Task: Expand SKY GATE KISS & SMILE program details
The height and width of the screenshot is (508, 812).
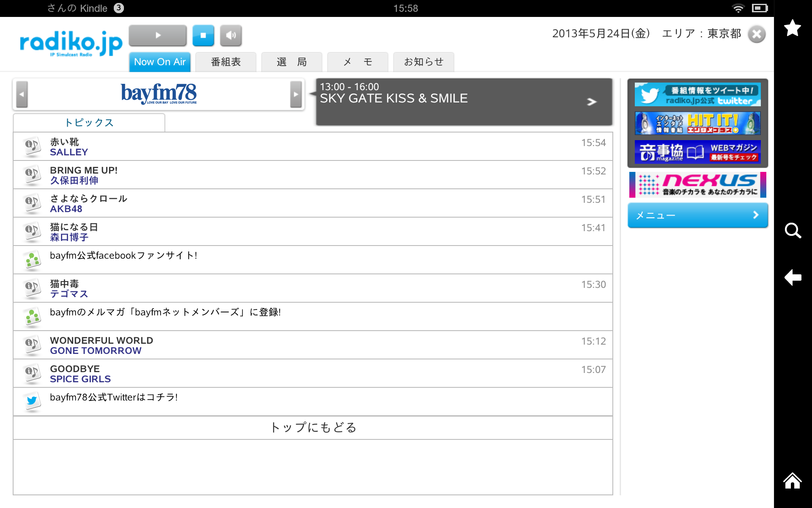Action: pyautogui.click(x=591, y=102)
